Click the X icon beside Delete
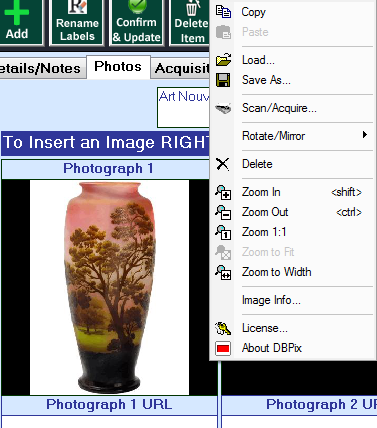377x428 pixels. pos(223,164)
